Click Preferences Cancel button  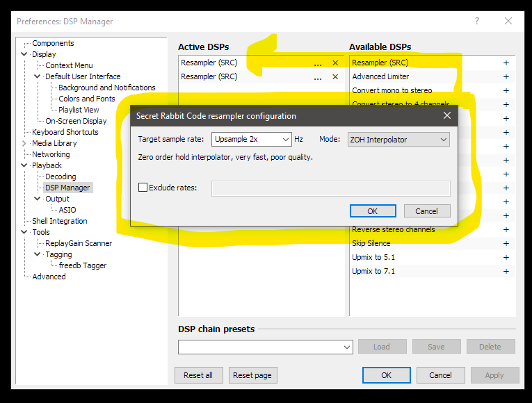pos(440,375)
